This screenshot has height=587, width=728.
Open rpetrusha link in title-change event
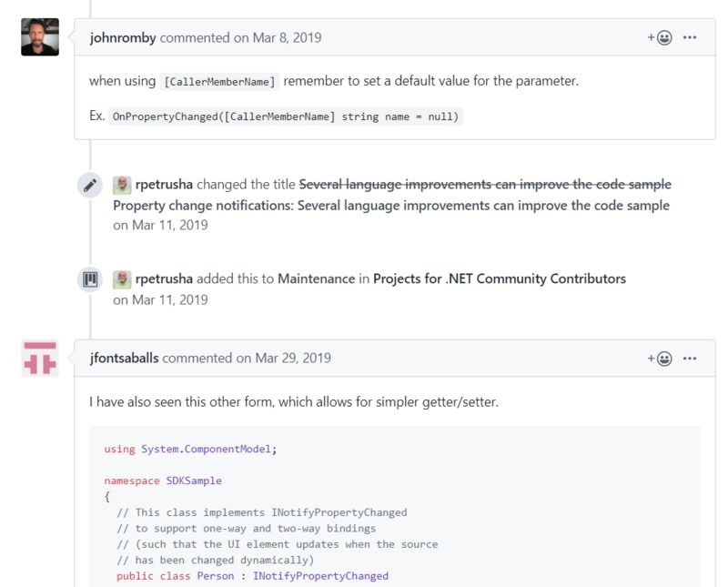click(x=164, y=186)
